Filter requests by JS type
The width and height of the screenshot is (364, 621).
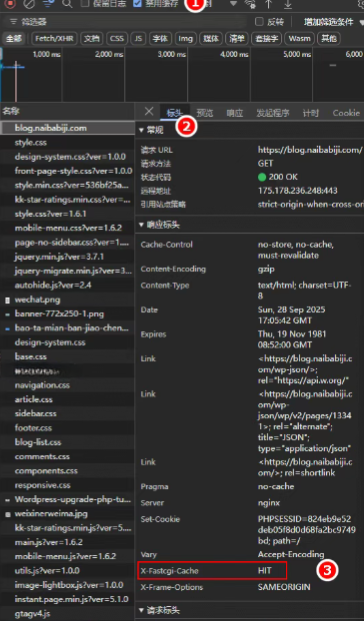pos(138,38)
